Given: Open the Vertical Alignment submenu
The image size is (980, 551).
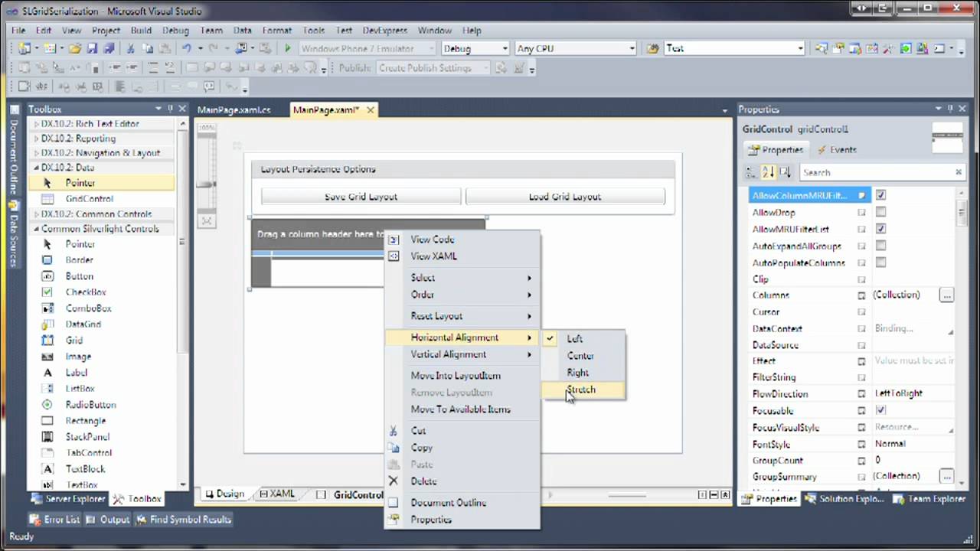Looking at the screenshot, I should (462, 354).
